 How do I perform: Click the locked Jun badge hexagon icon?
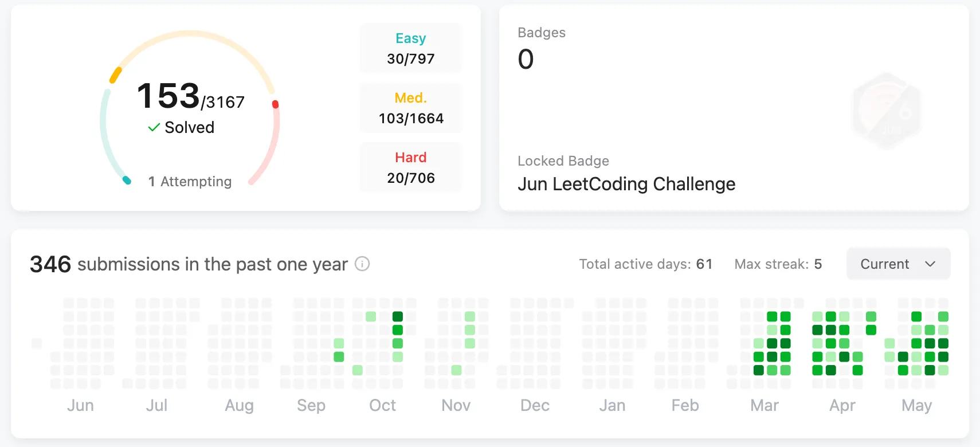(x=887, y=111)
